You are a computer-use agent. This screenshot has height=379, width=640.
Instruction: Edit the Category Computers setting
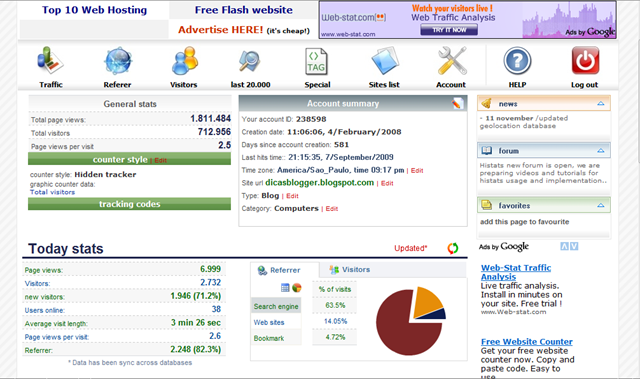pos(332,208)
